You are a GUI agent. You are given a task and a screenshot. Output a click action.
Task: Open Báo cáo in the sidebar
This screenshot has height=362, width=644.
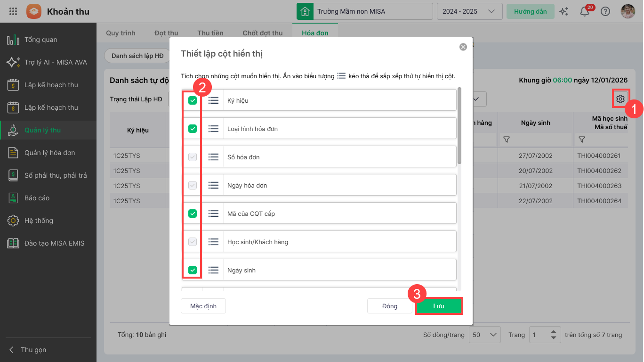(37, 198)
